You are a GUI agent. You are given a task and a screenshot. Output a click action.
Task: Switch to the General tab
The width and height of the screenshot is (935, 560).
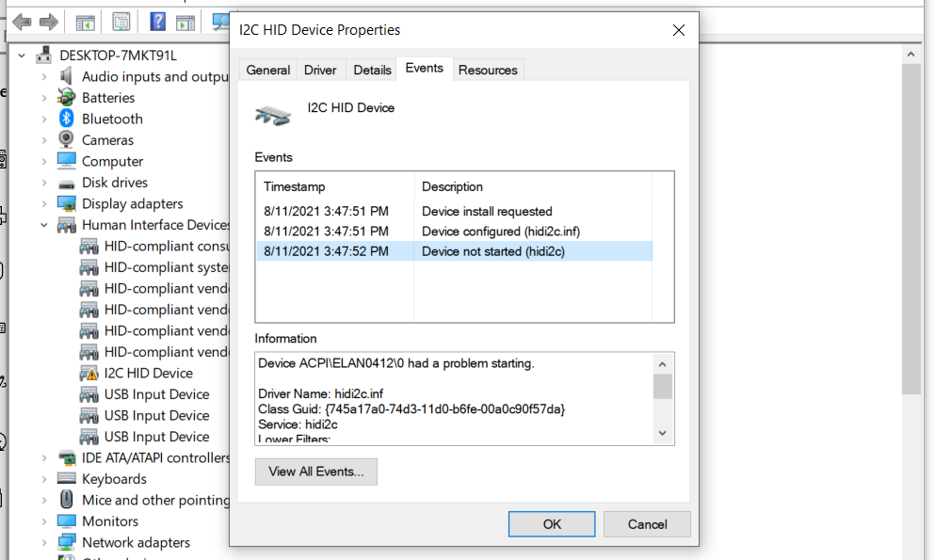[267, 70]
